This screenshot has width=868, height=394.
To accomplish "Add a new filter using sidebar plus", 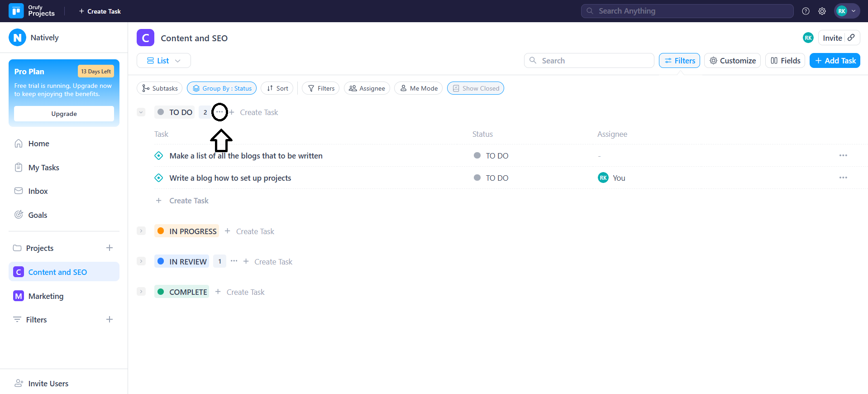I will pyautogui.click(x=110, y=319).
